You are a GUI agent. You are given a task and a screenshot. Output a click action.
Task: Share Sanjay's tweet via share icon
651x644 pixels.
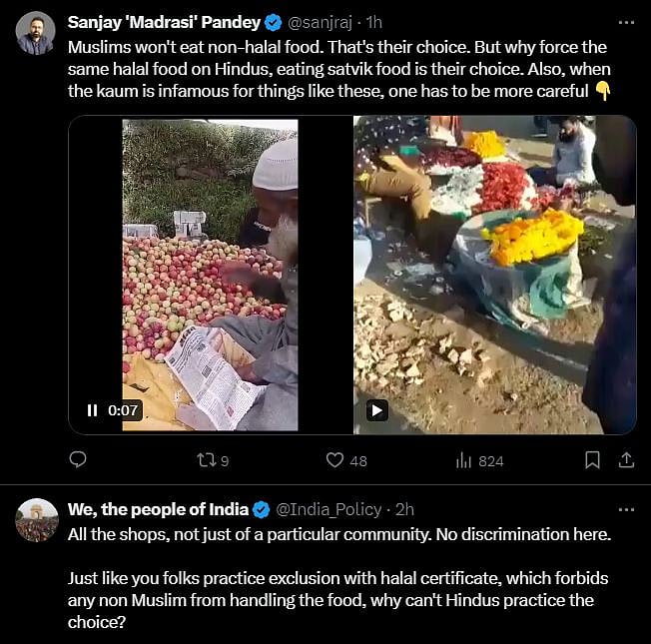point(626,460)
